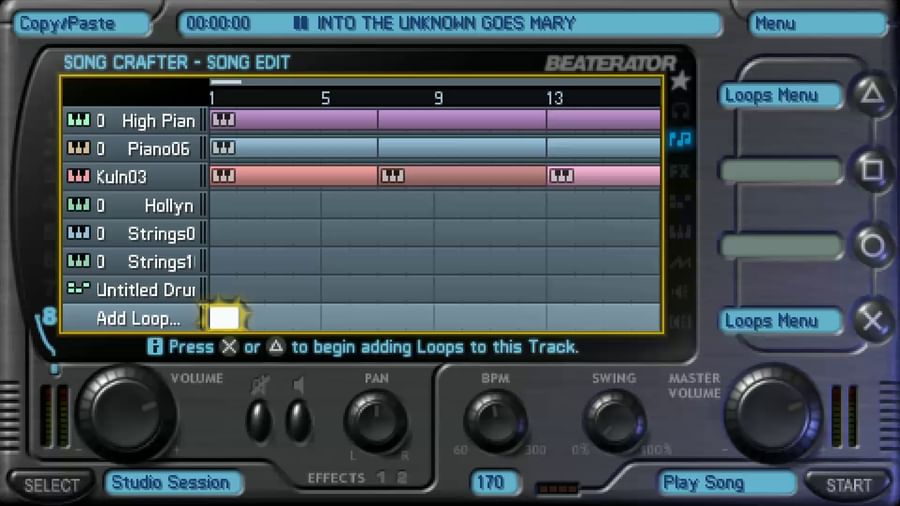The width and height of the screenshot is (900, 506).
Task: Click the red Kuln03 track keyboard icon
Action: pyautogui.click(x=78, y=176)
